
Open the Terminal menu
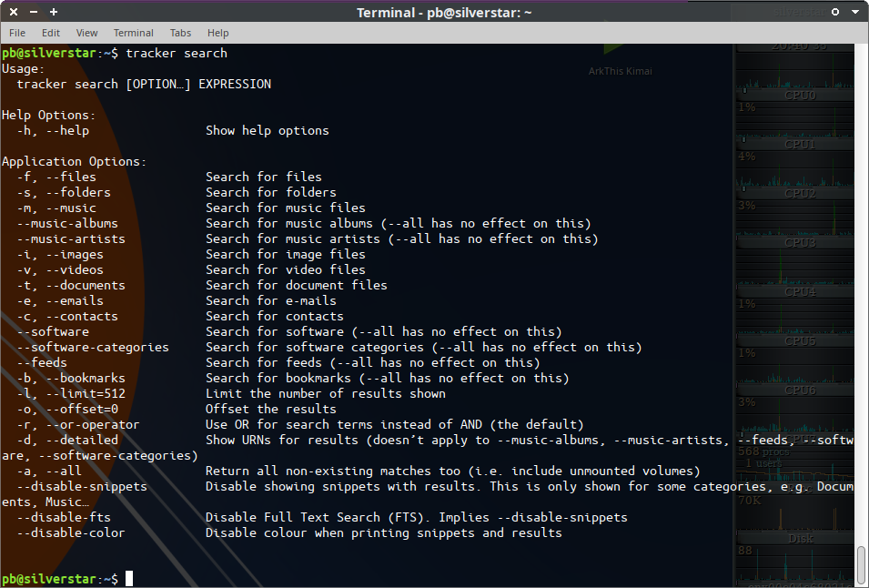point(133,33)
